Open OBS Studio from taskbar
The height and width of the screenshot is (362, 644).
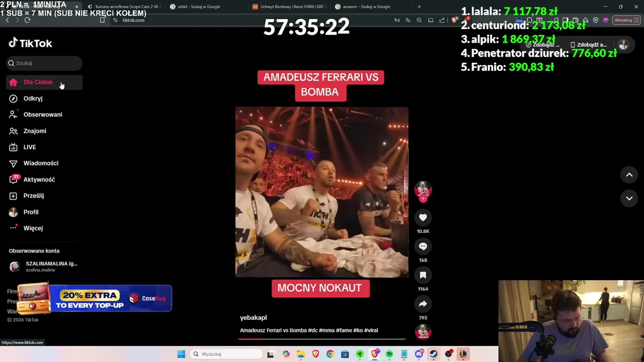coord(449,354)
